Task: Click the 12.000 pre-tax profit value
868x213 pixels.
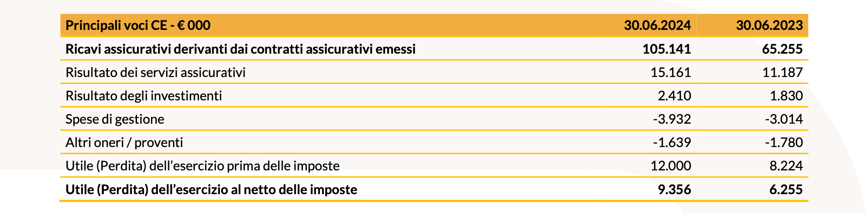Action: [x=671, y=166]
